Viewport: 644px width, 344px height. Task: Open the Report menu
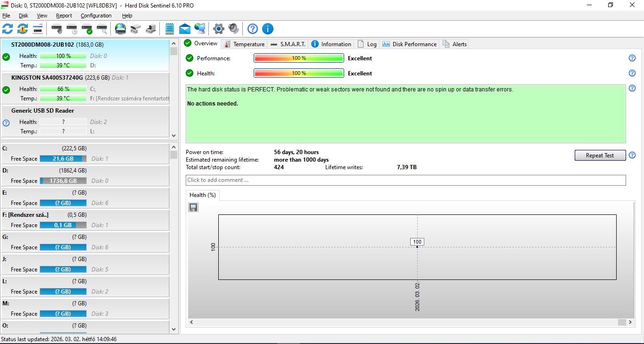(x=64, y=16)
